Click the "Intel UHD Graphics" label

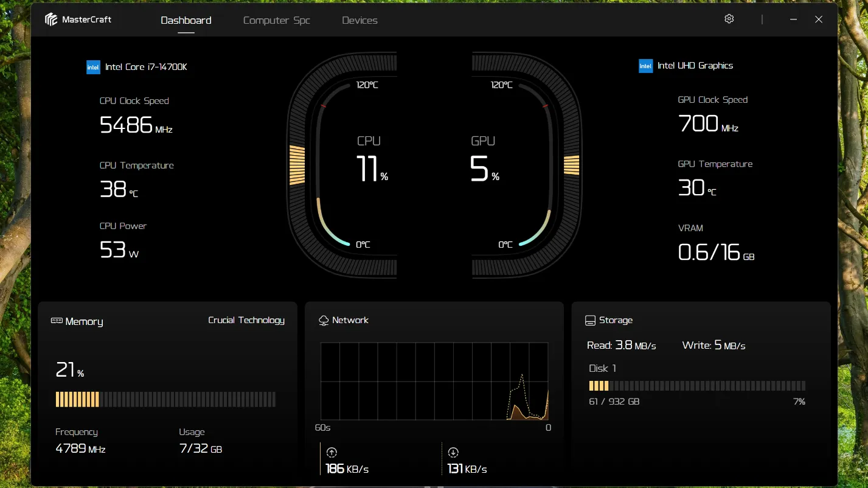point(695,66)
